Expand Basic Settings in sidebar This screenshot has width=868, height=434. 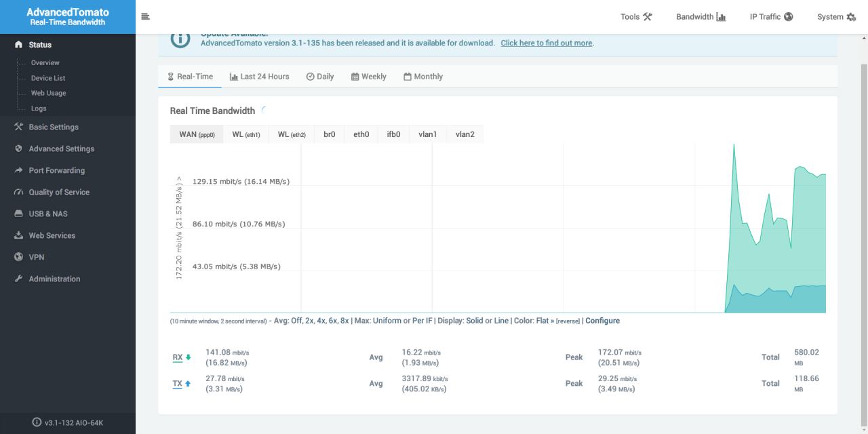(x=68, y=127)
